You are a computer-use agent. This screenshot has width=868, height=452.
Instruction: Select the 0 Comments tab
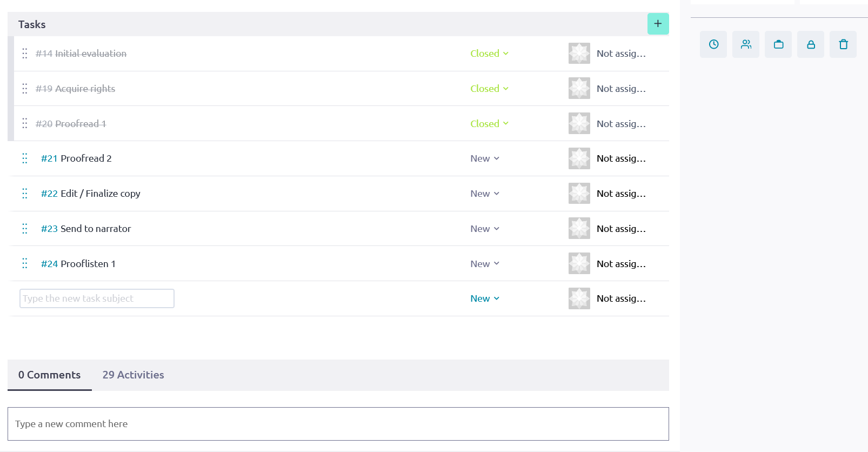click(49, 375)
